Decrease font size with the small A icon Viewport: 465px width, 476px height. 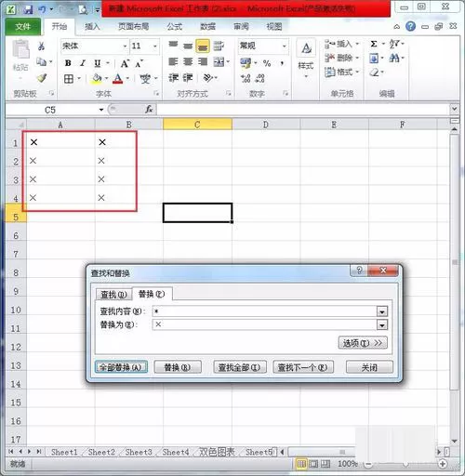click(139, 63)
